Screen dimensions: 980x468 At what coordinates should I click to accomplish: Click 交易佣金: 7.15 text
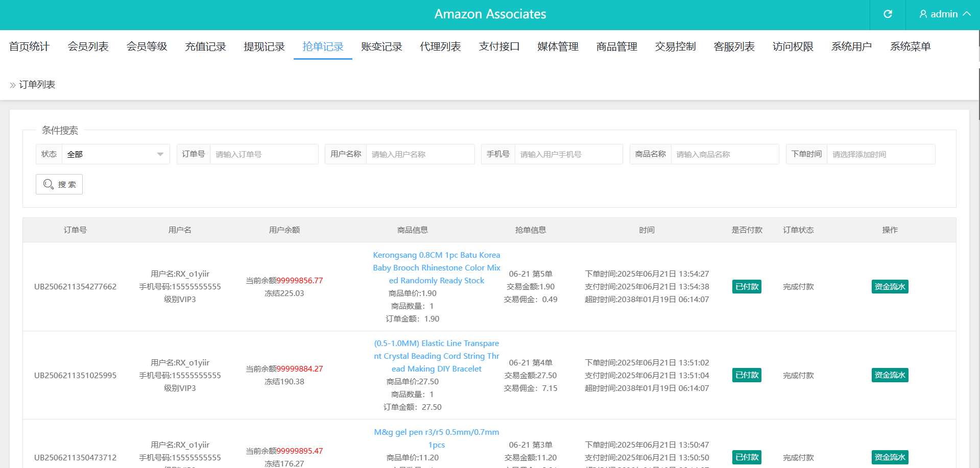531,388
